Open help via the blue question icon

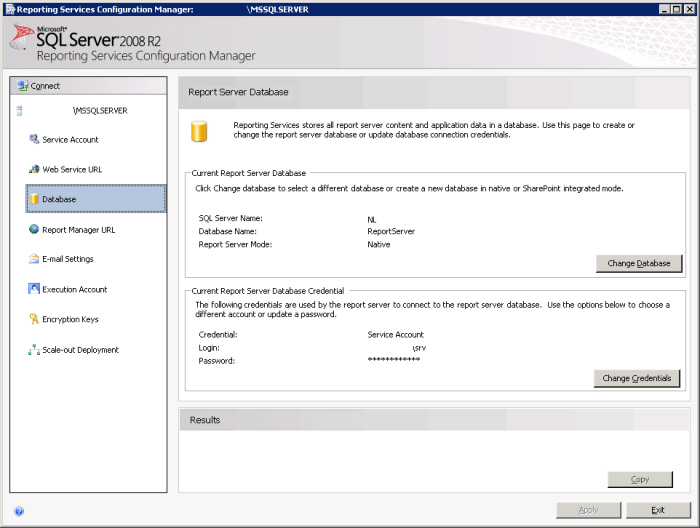coord(19,511)
